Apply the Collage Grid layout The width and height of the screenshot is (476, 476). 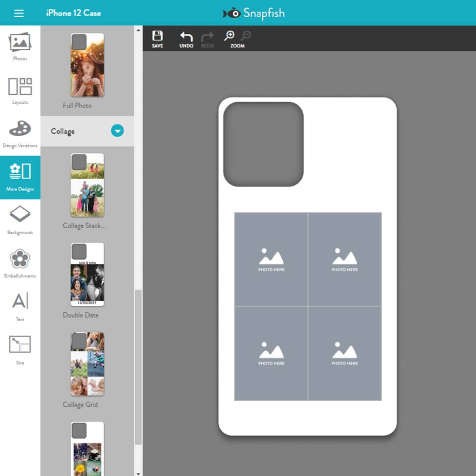87,365
